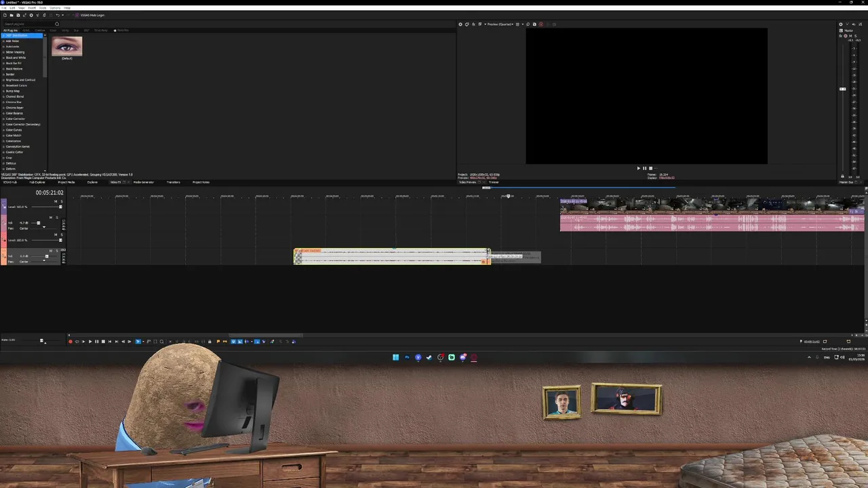Click the Lock event icon in transport toolbar

(210, 342)
